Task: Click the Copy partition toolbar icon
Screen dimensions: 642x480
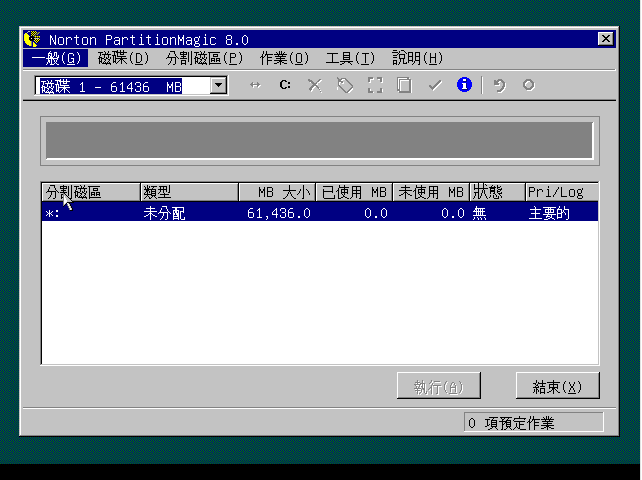Action: (x=404, y=85)
